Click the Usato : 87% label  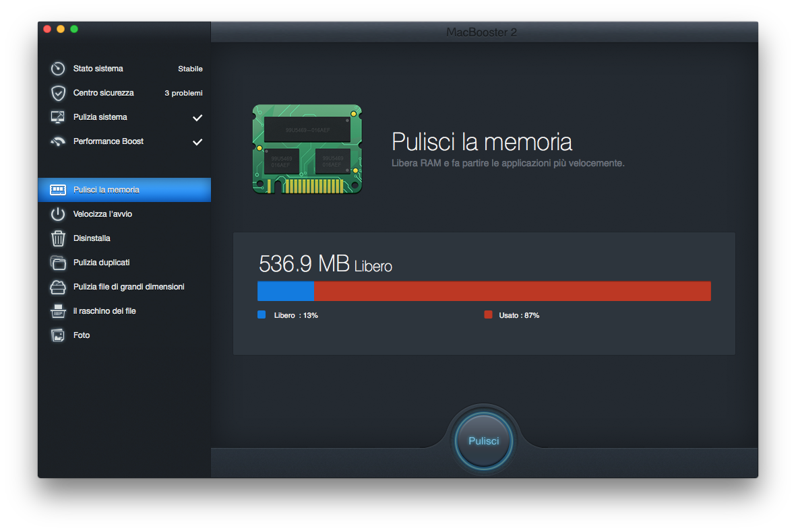tap(519, 315)
